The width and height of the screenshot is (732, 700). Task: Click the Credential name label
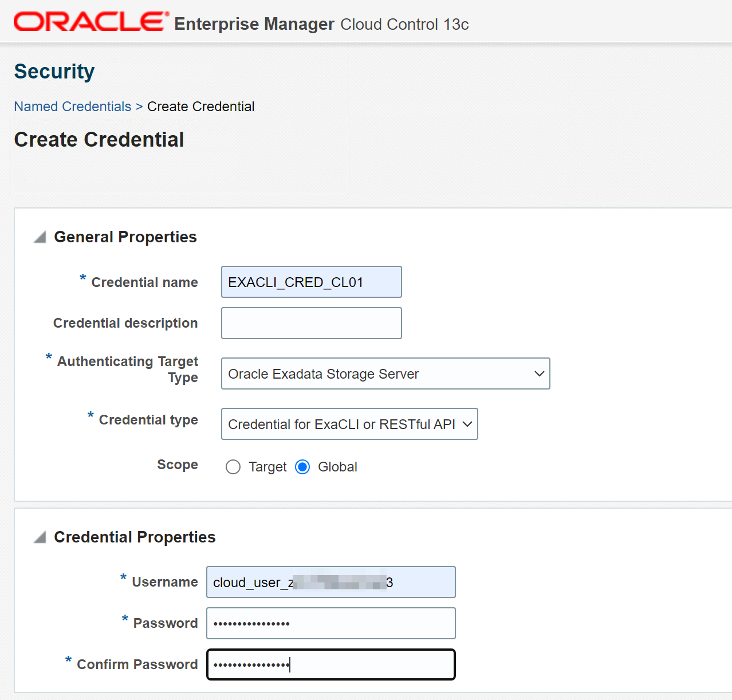pos(144,282)
